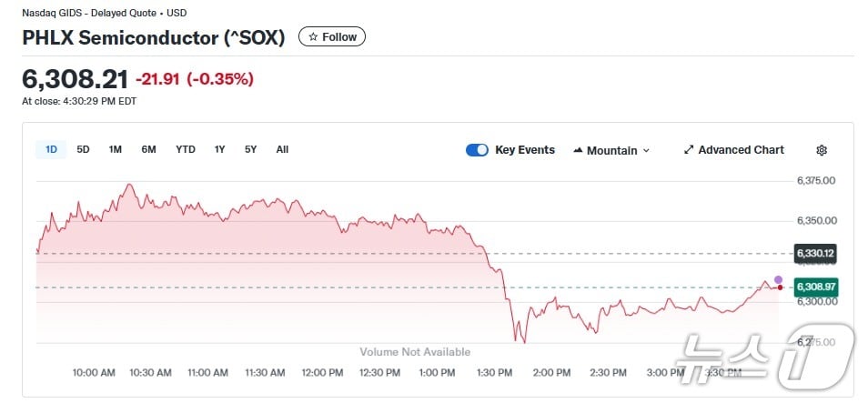The image size is (868, 403).
Task: Follow the PHLX Semiconductor index
Action: point(332,37)
